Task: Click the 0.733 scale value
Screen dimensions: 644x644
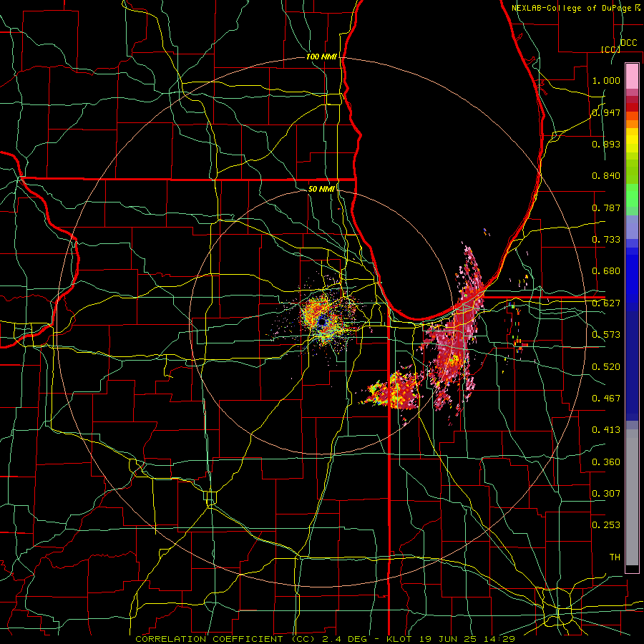Action: tap(606, 240)
